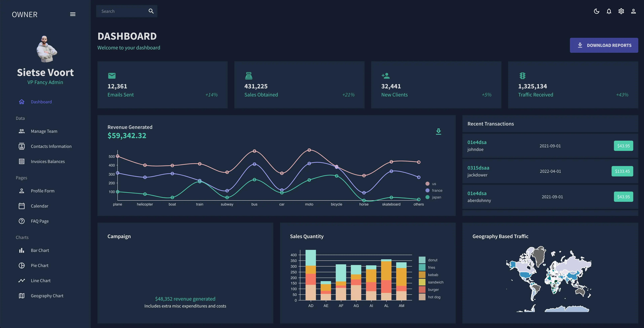Click the +43% Traffic Received increase
This screenshot has width=644, height=328.
(x=622, y=95)
